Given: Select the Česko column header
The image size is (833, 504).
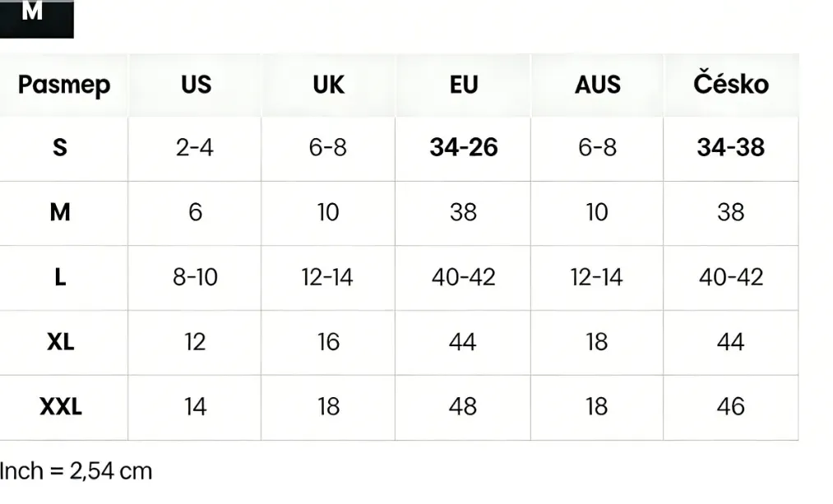Looking at the screenshot, I should pyautogui.click(x=730, y=84).
